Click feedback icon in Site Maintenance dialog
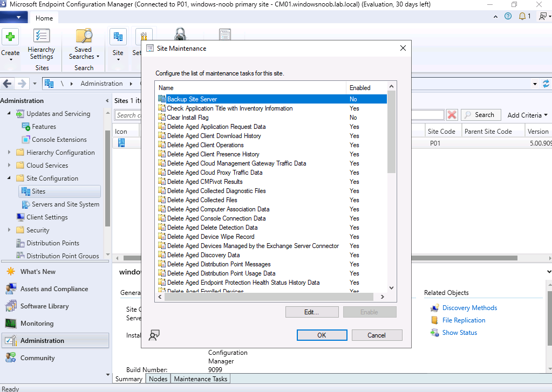Viewport: 552px width, 392px height. tap(154, 335)
